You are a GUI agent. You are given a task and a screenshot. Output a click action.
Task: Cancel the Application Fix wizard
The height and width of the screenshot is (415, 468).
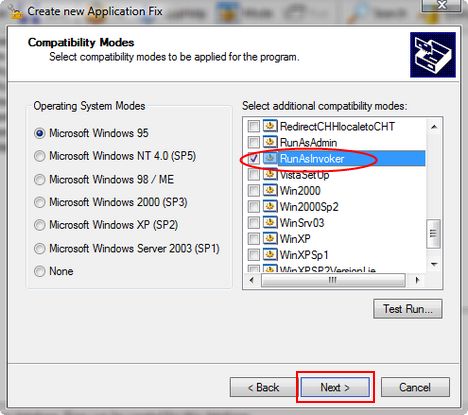point(415,387)
